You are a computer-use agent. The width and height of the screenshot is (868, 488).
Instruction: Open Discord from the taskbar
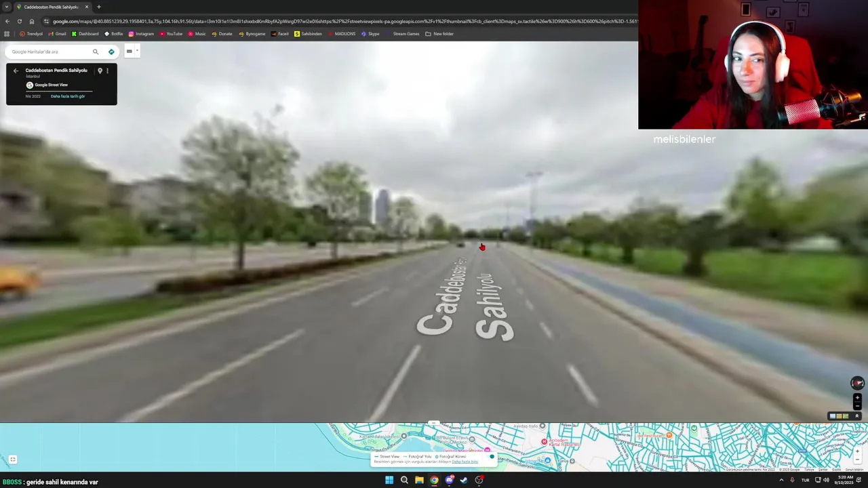tap(449, 480)
